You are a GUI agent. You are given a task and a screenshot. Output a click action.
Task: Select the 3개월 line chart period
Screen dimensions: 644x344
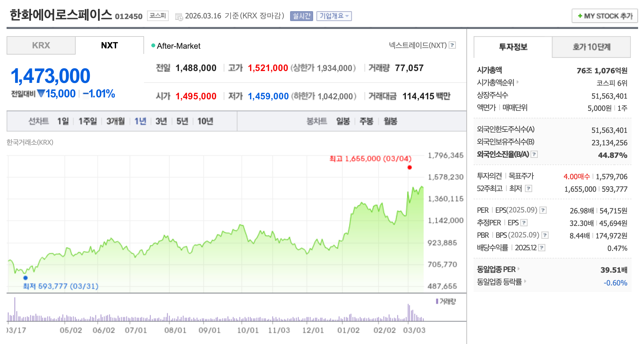click(x=115, y=121)
